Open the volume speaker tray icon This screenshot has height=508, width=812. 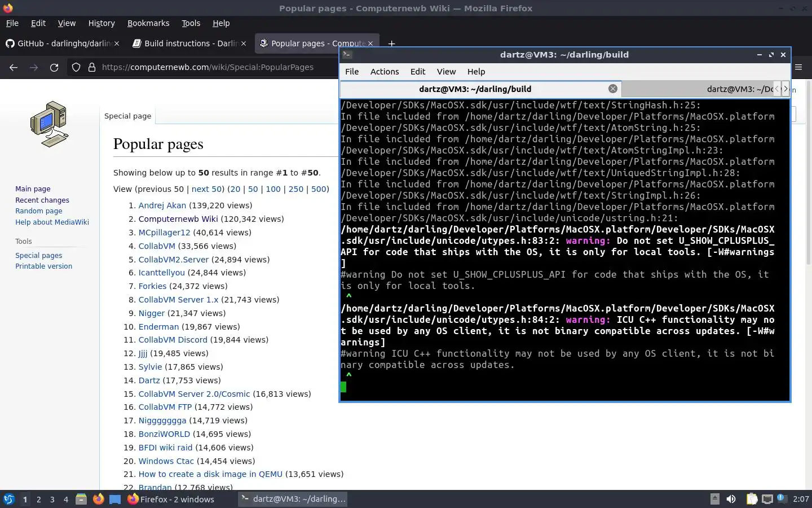coord(731,499)
